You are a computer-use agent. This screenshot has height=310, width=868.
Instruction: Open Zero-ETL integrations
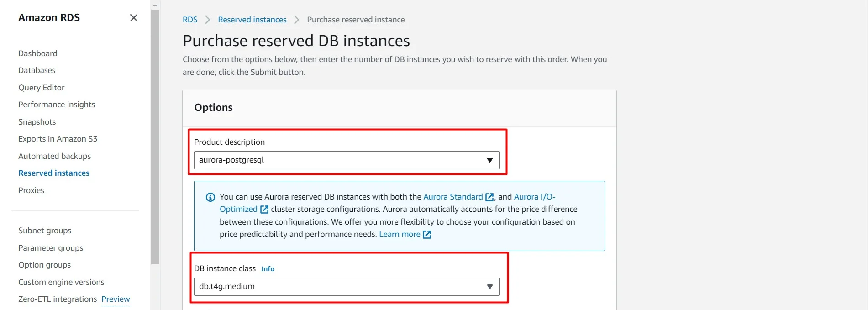(x=58, y=299)
